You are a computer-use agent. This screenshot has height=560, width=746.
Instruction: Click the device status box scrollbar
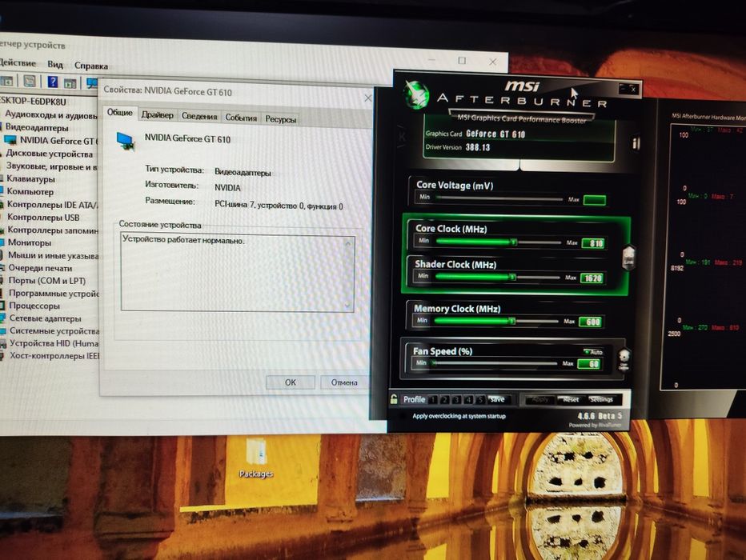tap(349, 274)
